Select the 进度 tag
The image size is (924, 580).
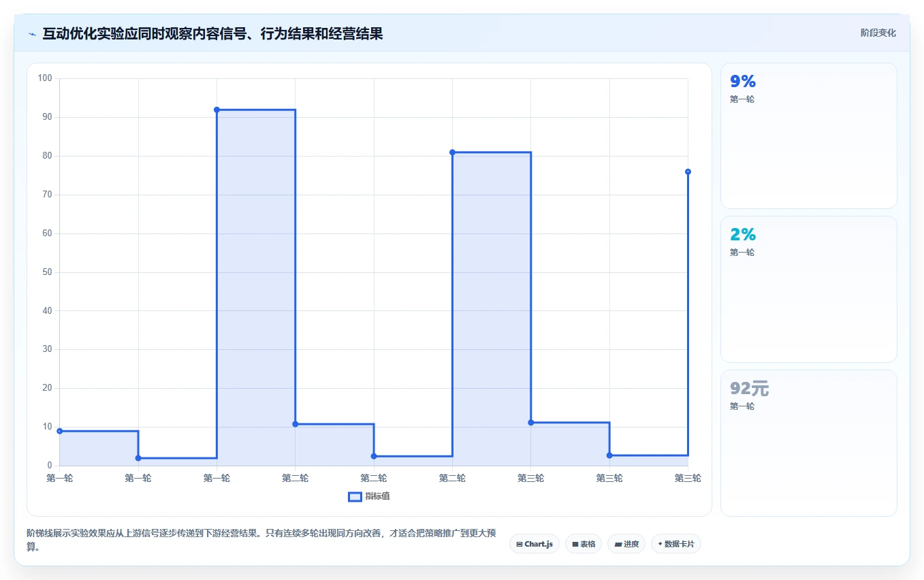point(626,544)
